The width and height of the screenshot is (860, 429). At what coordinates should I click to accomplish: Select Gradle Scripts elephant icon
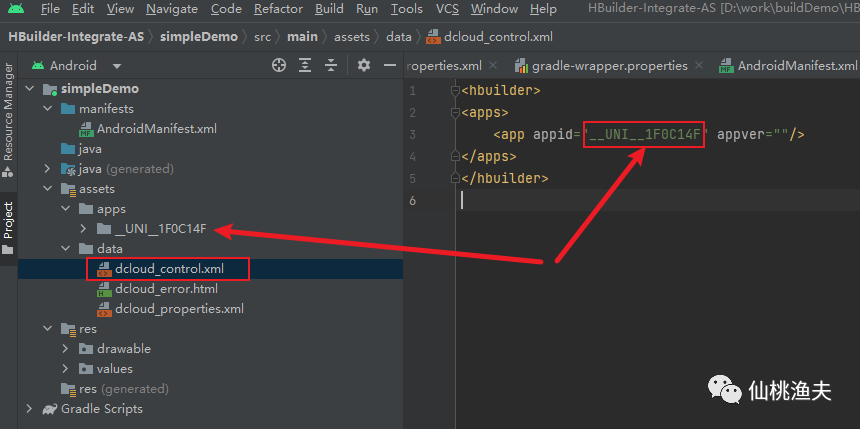[x=50, y=409]
